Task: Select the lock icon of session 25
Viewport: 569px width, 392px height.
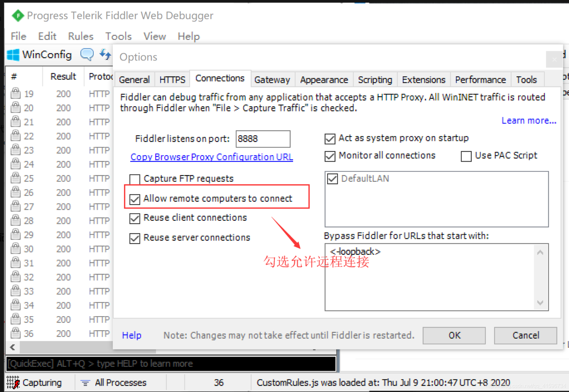Action: [16, 178]
